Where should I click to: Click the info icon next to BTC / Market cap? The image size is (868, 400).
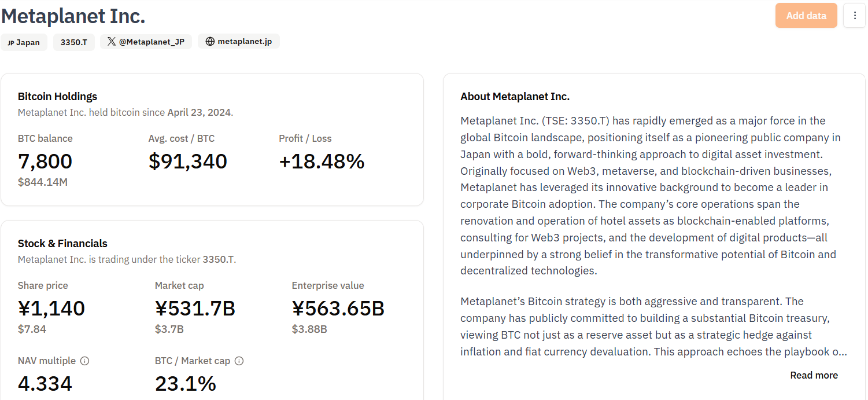[239, 361]
